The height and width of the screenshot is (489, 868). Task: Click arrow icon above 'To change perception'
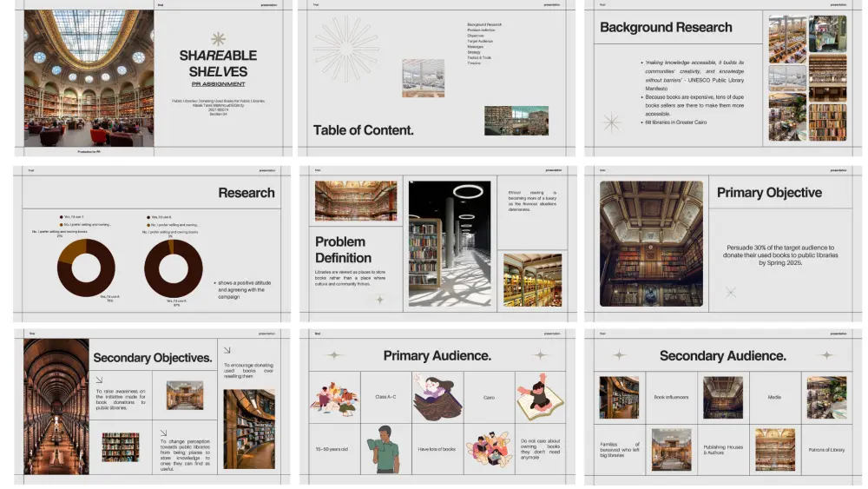[x=163, y=433]
